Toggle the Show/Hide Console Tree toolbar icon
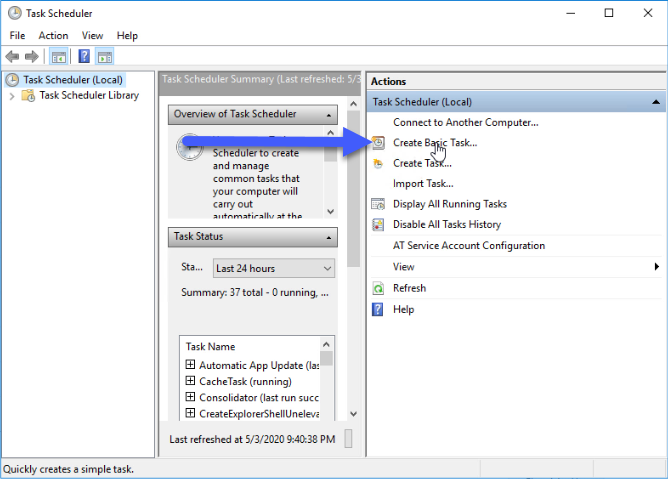This screenshot has height=479, width=668. pos(59,57)
